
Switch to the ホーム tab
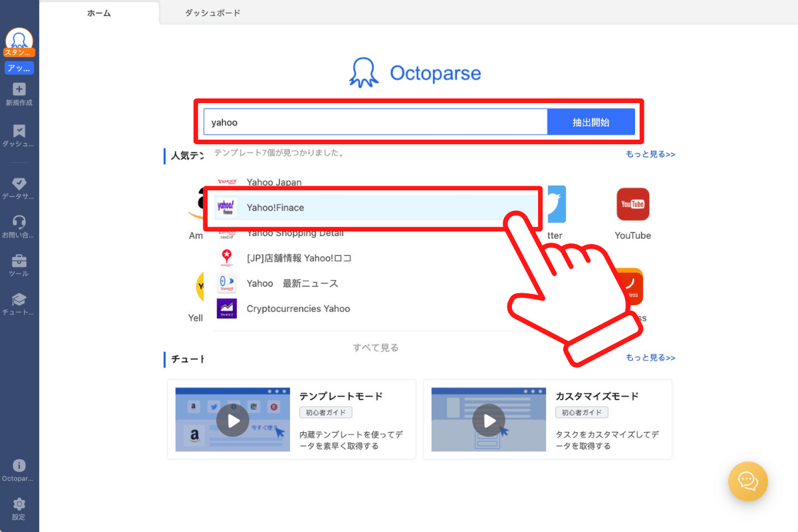coord(98,12)
